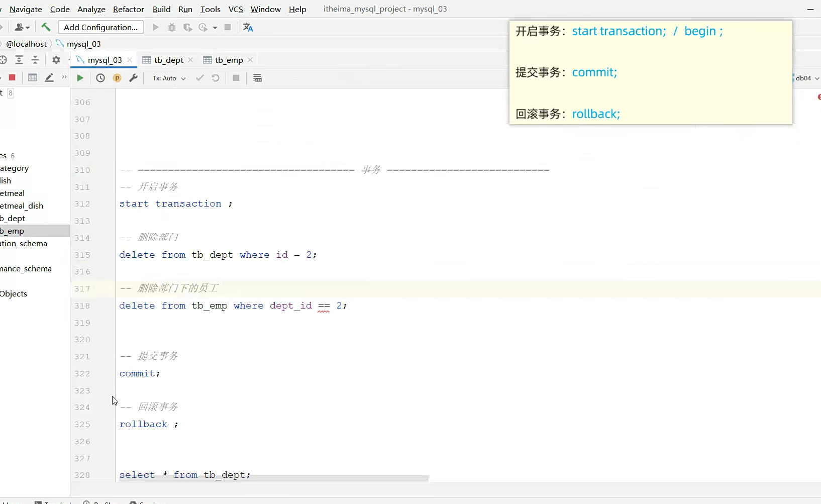Select the information_schema tree node
Image resolution: width=821 pixels, height=504 pixels.
pyautogui.click(x=24, y=244)
